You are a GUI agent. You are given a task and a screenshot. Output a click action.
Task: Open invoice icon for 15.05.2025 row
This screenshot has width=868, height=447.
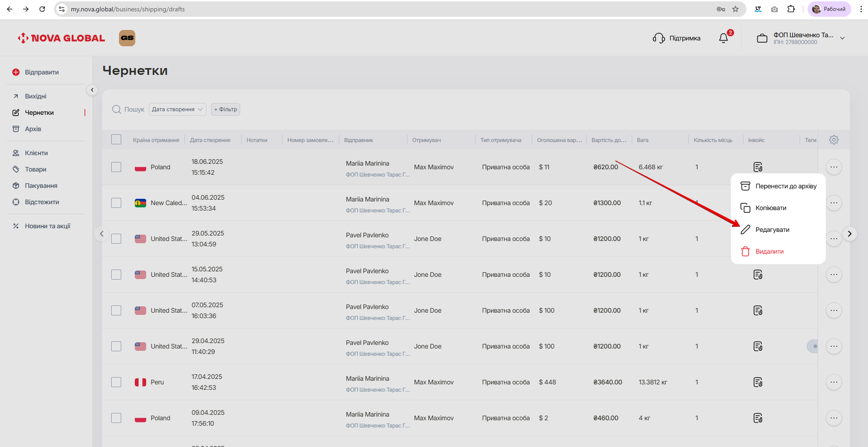pyautogui.click(x=758, y=275)
